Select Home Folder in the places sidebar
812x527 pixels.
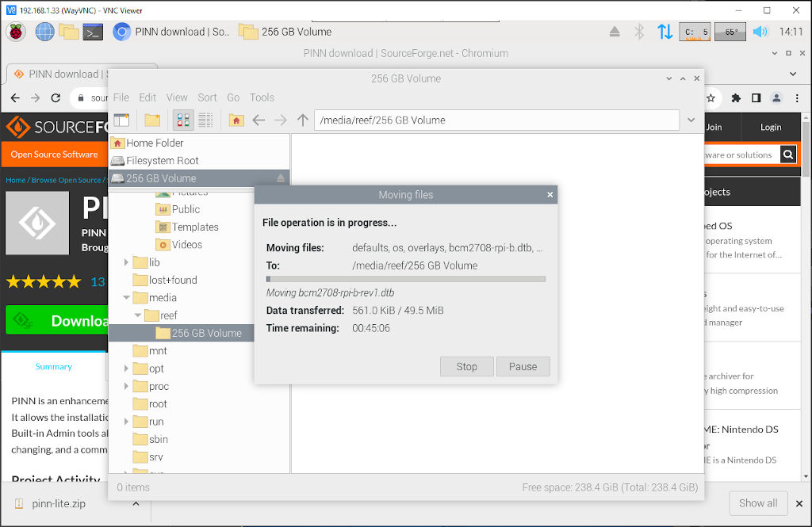pos(199,143)
